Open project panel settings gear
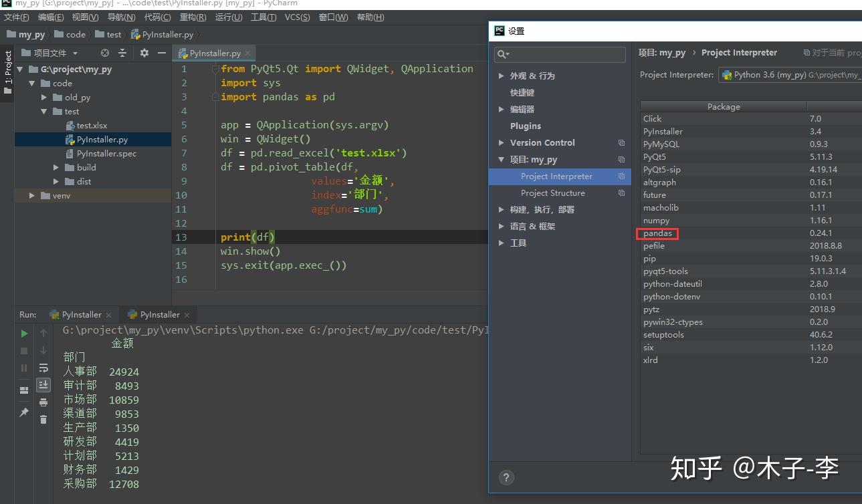862x504 pixels. (144, 53)
